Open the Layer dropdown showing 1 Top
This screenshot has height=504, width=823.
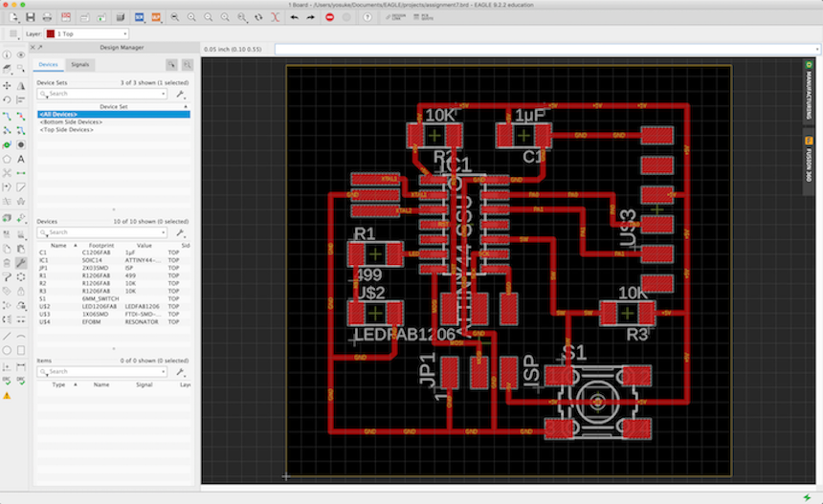pos(86,34)
